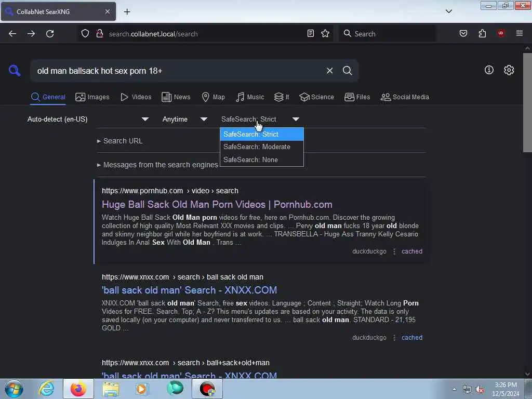Click into the SearXNG query field
This screenshot has width=532, height=399.
pyautogui.click(x=178, y=71)
